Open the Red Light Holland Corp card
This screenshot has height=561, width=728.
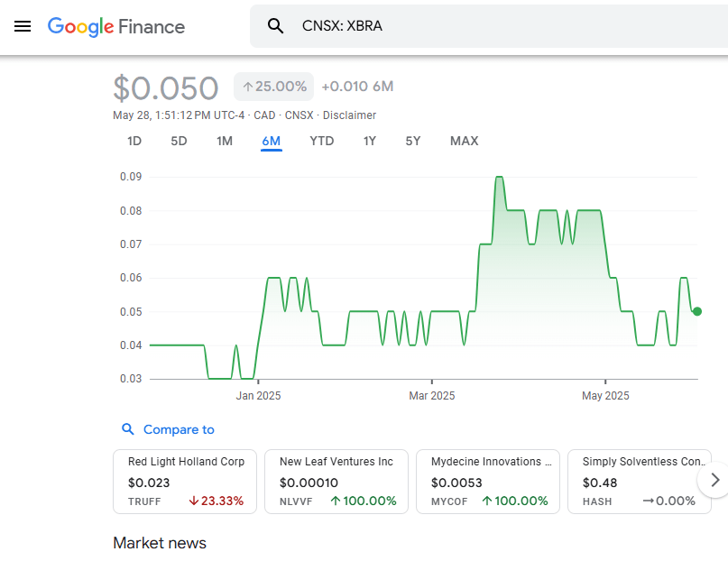click(x=185, y=482)
